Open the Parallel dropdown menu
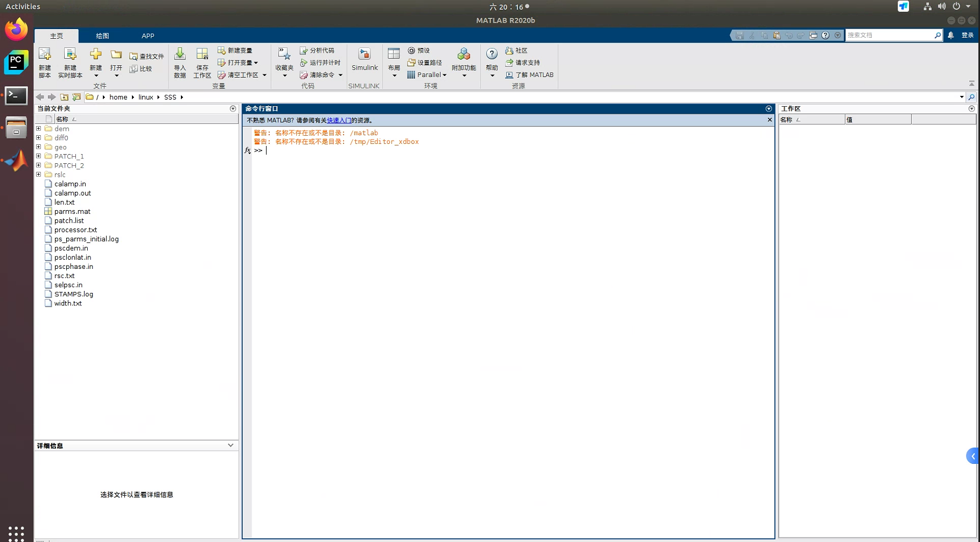This screenshot has height=542, width=980. (427, 75)
